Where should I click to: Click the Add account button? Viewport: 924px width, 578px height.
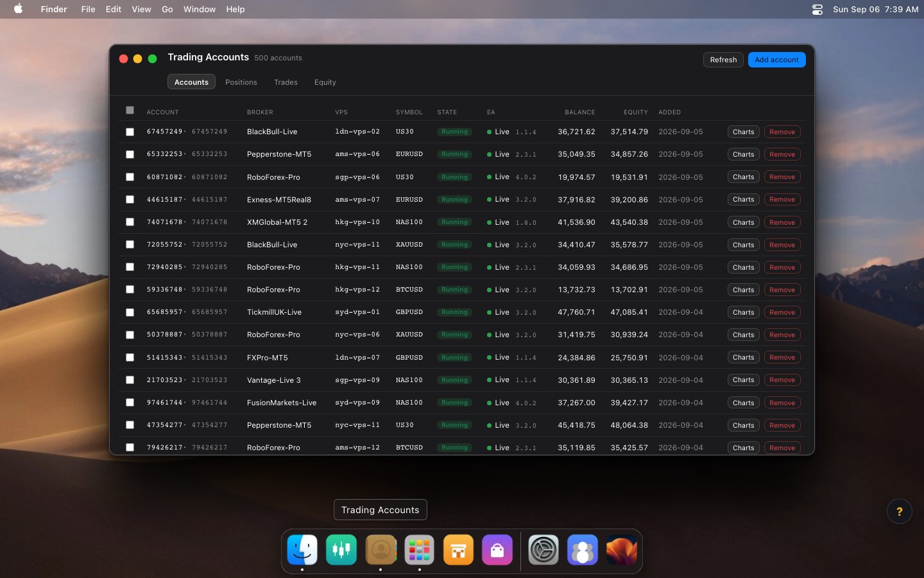click(x=776, y=60)
